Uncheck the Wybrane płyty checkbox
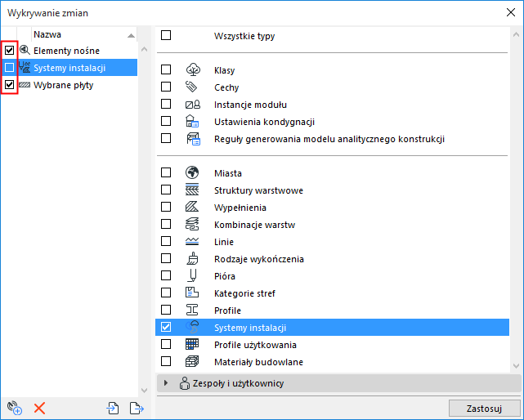This screenshot has width=524, height=420. [9, 85]
